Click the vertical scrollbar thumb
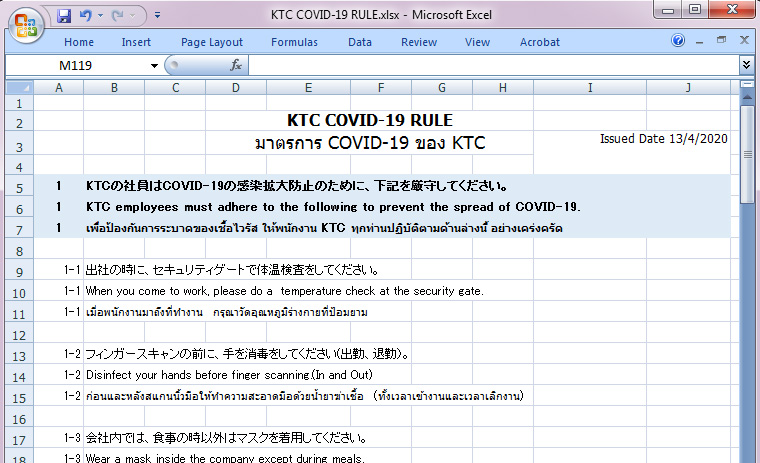The height and width of the screenshot is (463, 760). click(x=747, y=154)
